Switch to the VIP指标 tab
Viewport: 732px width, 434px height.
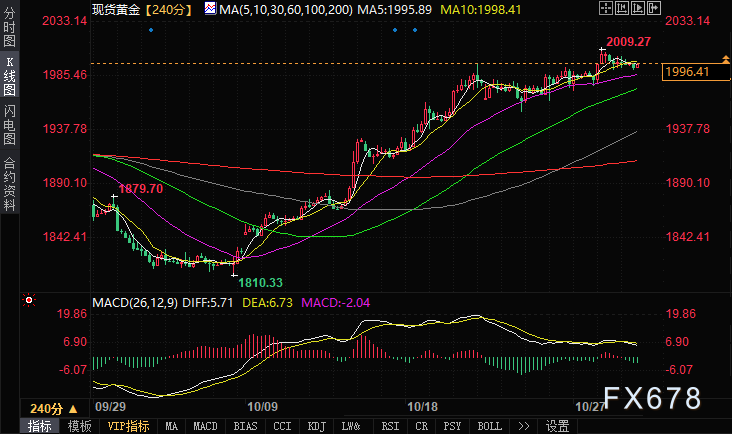(127, 425)
